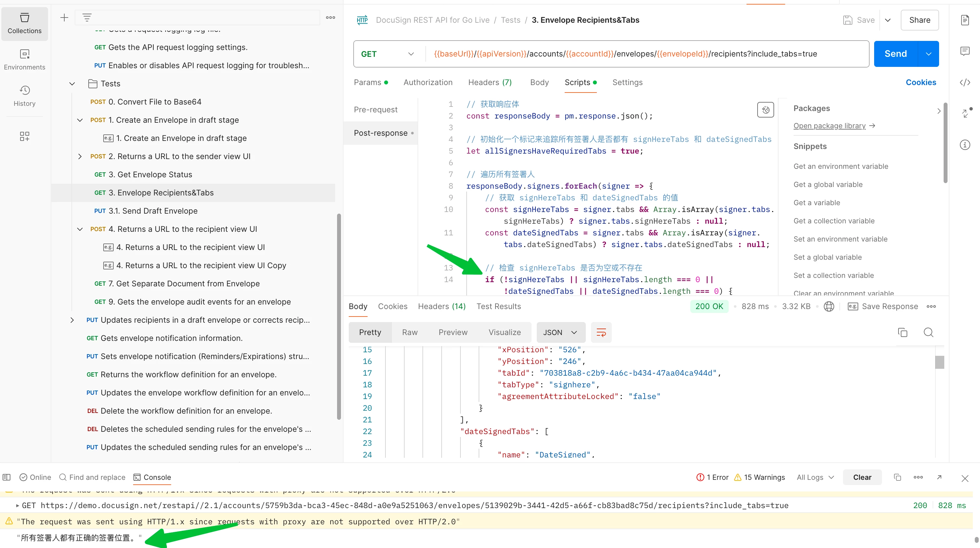Switch response view to Visualize
Viewport: 980px width, 548px height.
[x=505, y=333]
